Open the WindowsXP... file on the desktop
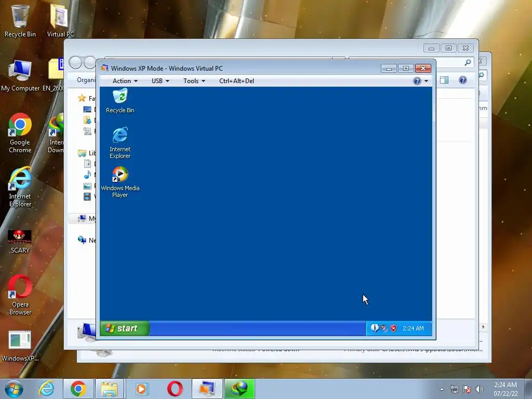The image size is (532, 399). [x=20, y=346]
